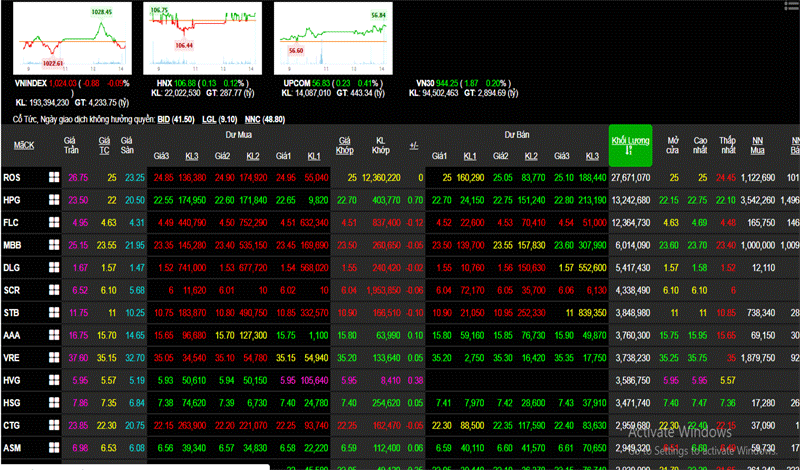Select the VNINDEX index label

[32, 83]
